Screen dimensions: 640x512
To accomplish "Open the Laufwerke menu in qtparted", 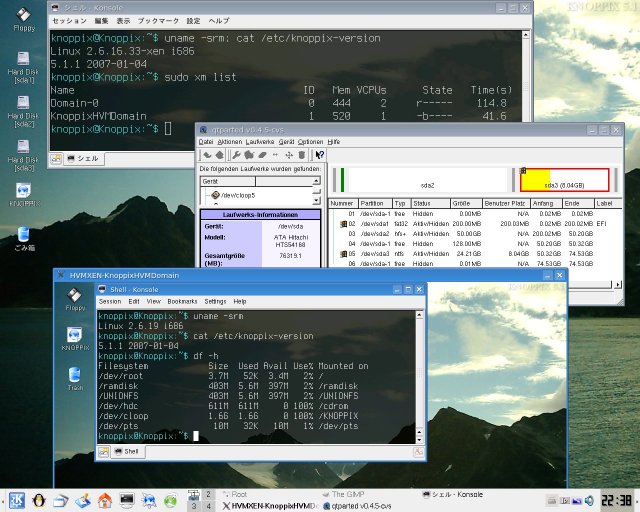I will pyautogui.click(x=260, y=142).
